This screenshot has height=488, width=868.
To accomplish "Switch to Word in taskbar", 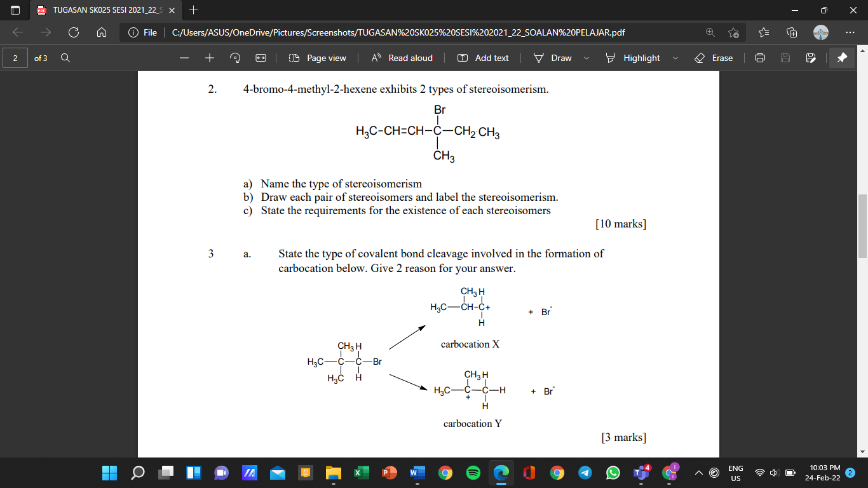I will click(x=417, y=473).
